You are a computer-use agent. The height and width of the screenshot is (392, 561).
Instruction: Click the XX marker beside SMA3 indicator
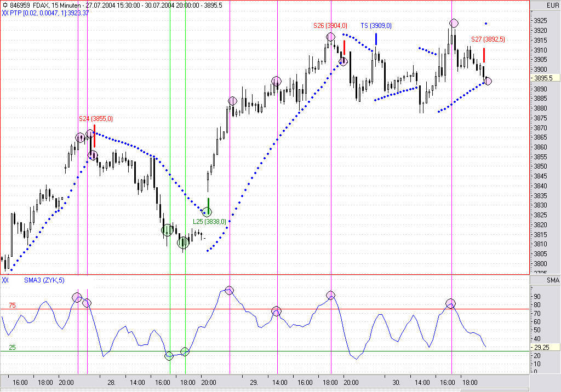5,280
